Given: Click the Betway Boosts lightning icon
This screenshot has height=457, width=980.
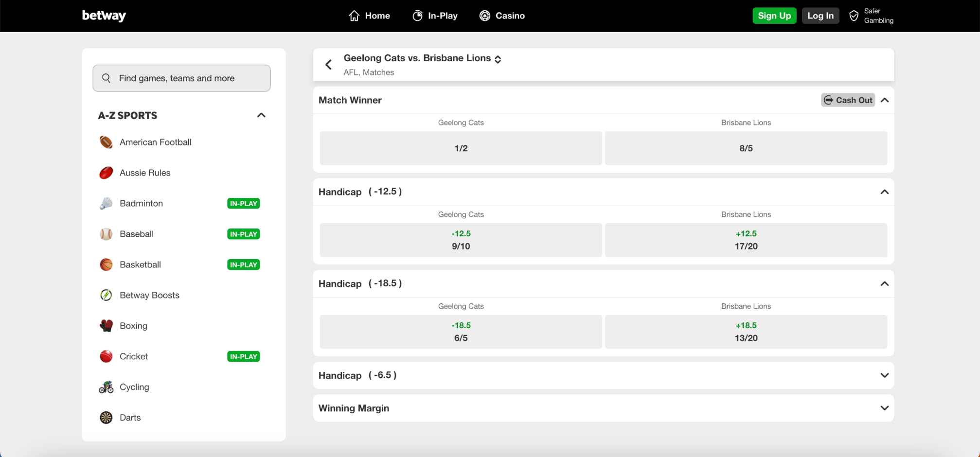Looking at the screenshot, I should point(106,295).
